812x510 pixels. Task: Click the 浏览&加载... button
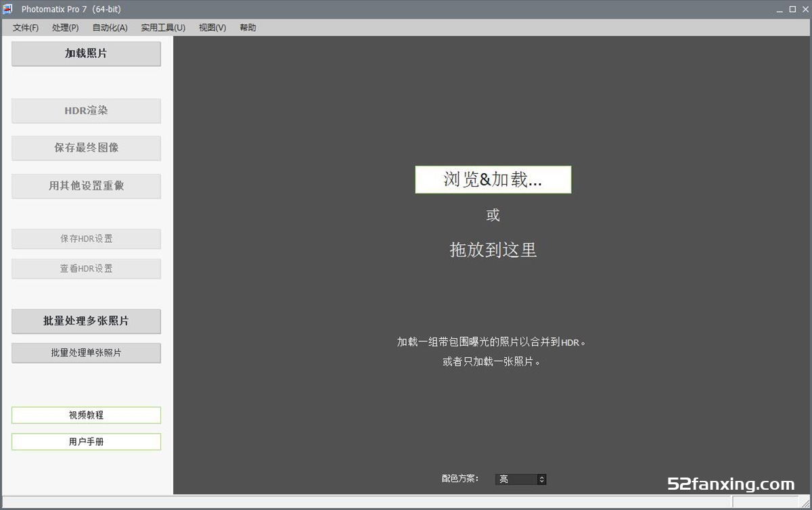493,180
